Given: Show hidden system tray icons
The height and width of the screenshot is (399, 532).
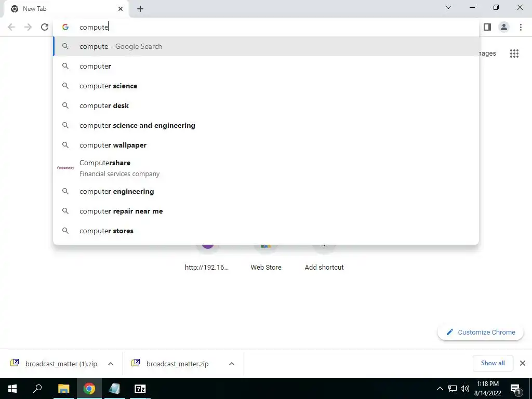Looking at the screenshot, I should (440, 389).
